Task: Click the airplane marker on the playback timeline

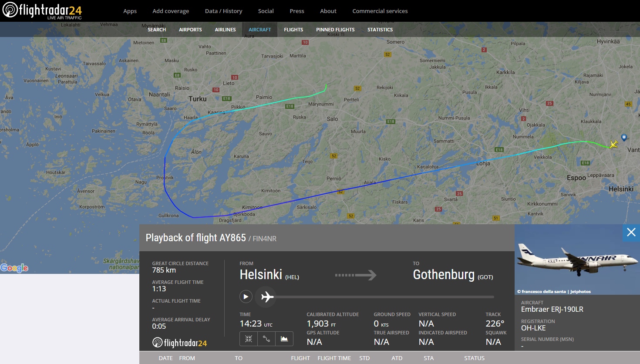Action: (x=267, y=297)
